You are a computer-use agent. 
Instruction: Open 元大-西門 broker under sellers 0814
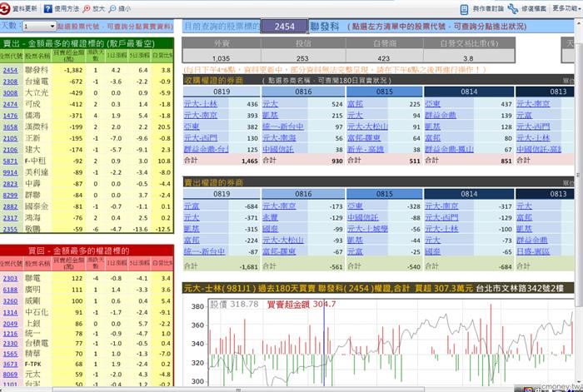[441, 218]
